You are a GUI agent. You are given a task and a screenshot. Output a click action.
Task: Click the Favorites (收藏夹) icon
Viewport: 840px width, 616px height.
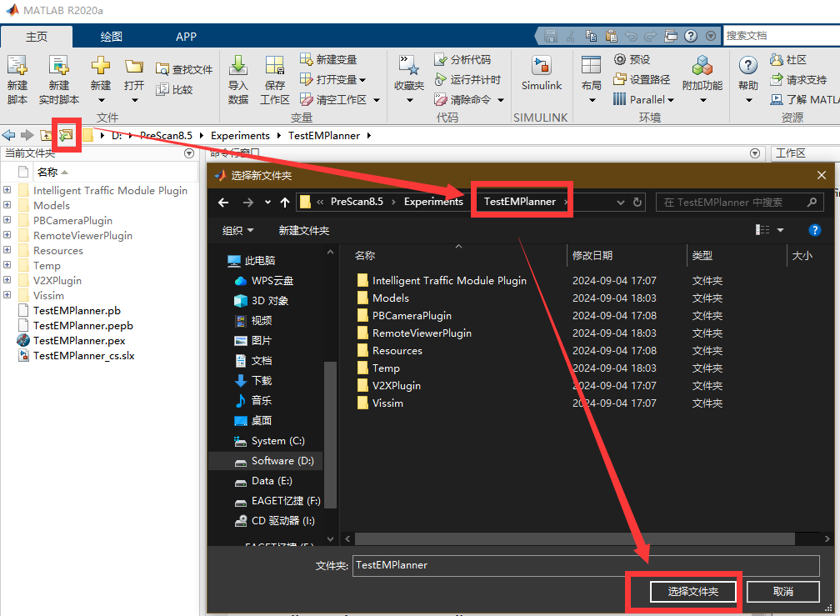408,66
